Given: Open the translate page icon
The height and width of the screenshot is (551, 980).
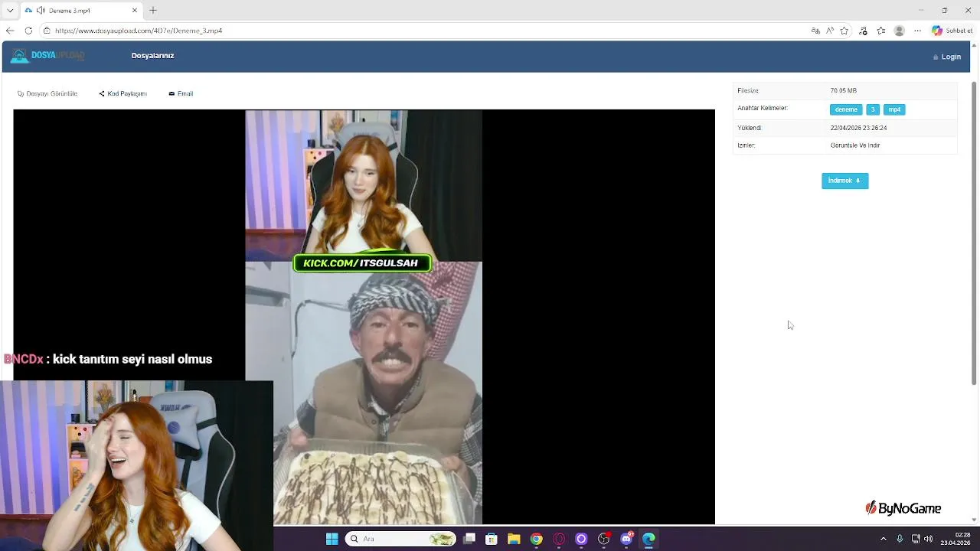Looking at the screenshot, I should click(x=815, y=31).
